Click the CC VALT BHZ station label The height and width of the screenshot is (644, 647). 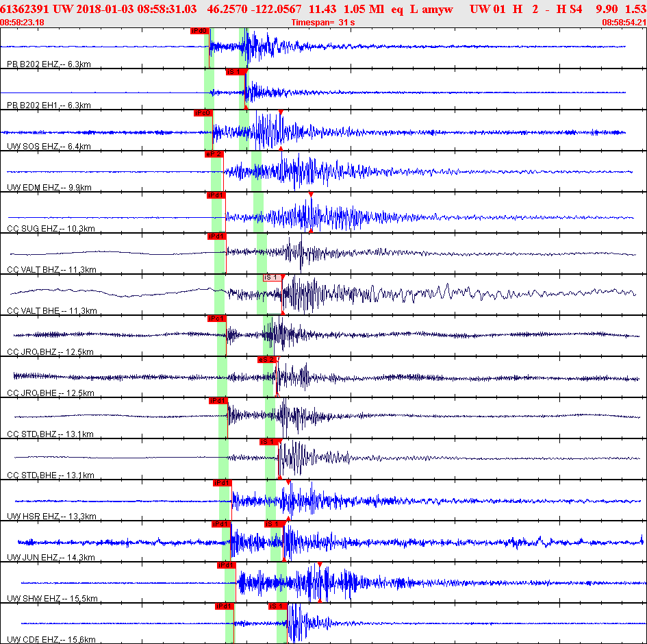point(51,269)
